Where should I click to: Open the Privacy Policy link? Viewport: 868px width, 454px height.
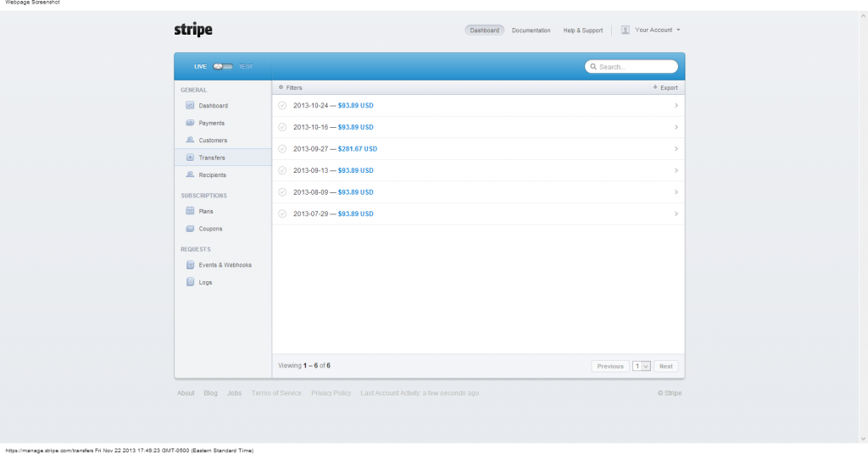[x=331, y=393]
